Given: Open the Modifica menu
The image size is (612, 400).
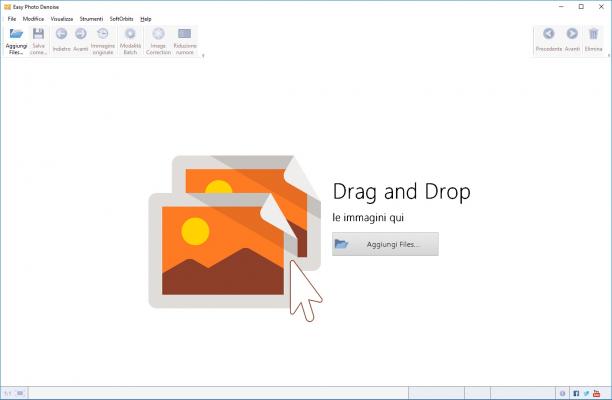Looking at the screenshot, I should pyautogui.click(x=33, y=19).
